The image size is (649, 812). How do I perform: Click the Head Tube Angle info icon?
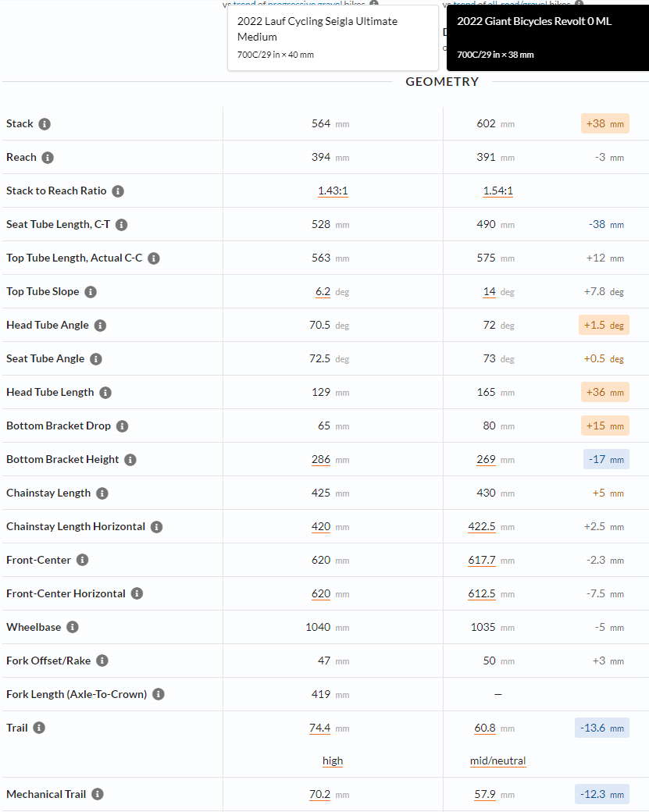(x=100, y=326)
